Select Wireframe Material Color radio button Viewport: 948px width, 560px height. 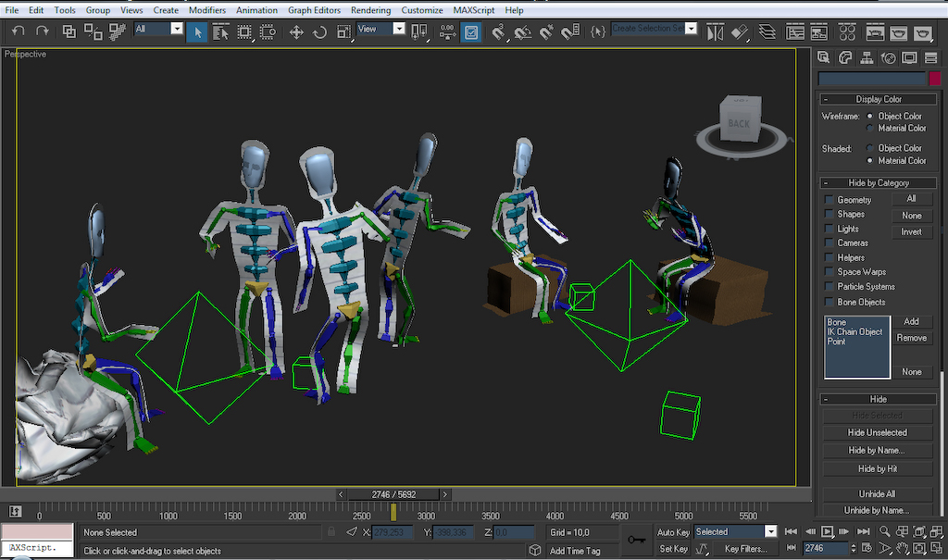click(870, 129)
